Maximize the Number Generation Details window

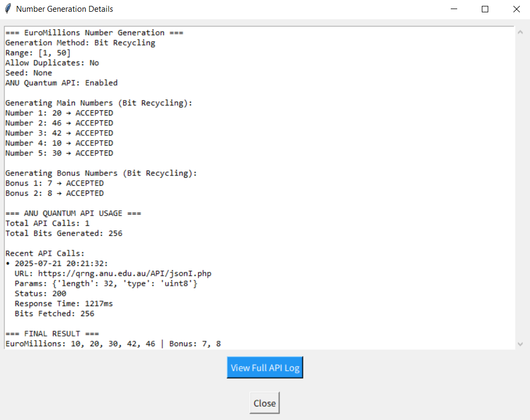coord(485,9)
